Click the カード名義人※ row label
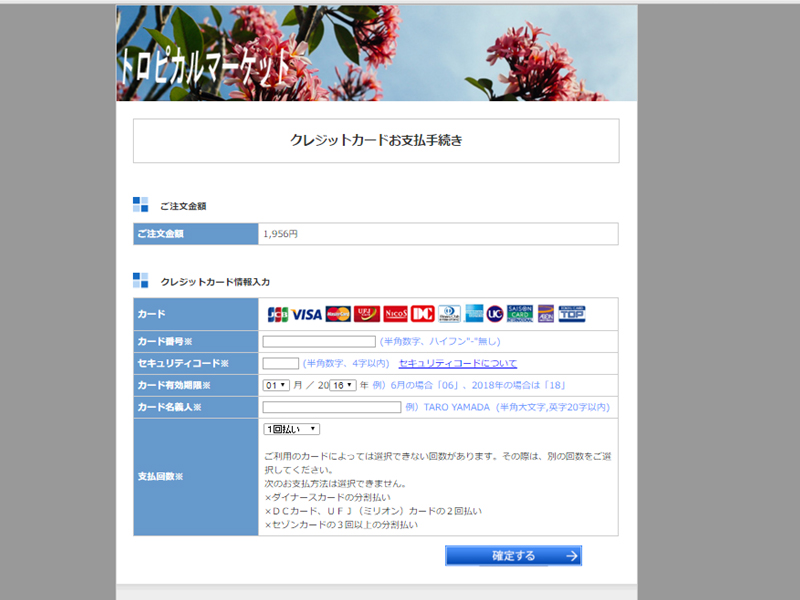 click(x=169, y=407)
